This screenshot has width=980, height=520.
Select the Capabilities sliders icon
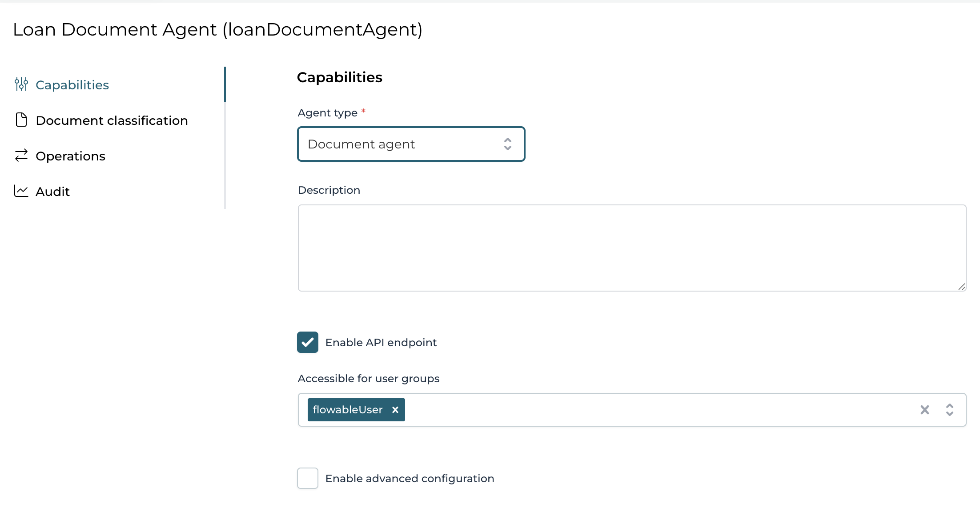tap(21, 84)
